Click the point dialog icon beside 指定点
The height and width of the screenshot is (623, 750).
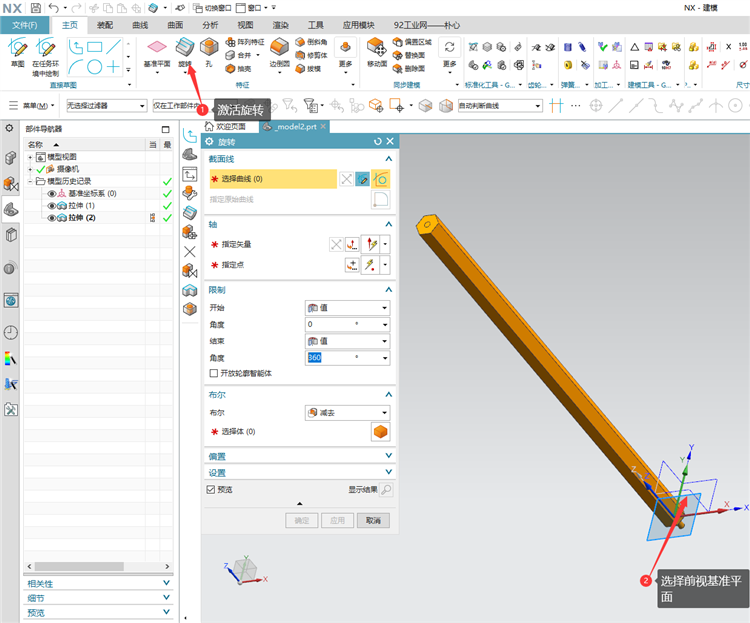point(352,265)
